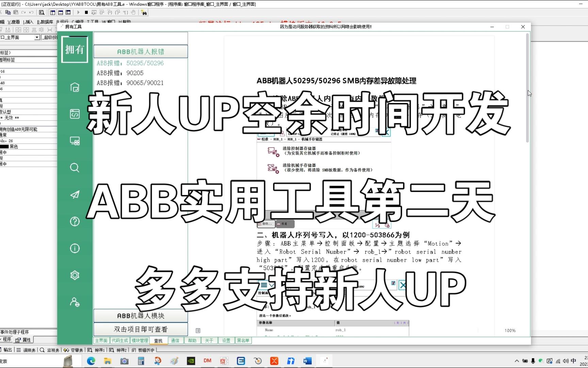588x368 pixels.
Task: Click the 拥有 logo in sidebar
Action: [x=75, y=49]
